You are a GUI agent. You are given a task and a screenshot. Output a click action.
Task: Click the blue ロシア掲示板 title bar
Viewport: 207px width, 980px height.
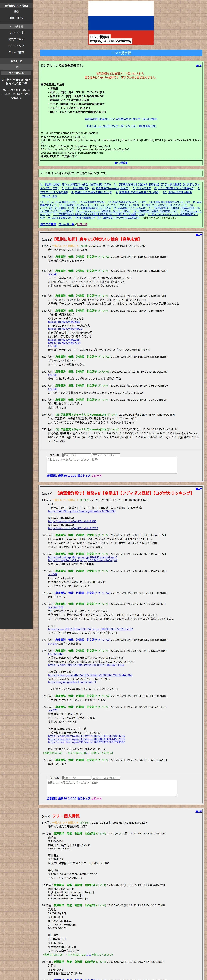click(x=121, y=53)
